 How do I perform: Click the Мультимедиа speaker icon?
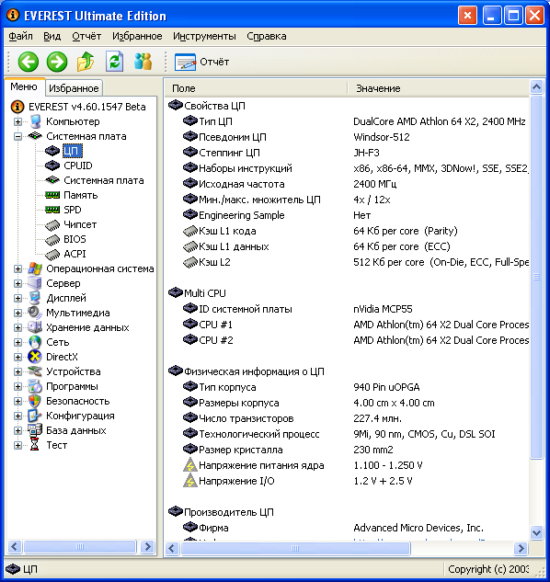[35, 313]
